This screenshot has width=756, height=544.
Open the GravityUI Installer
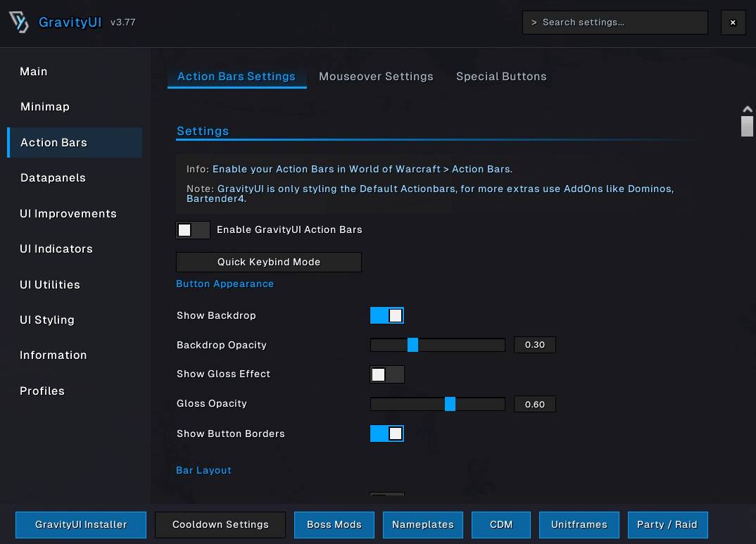[81, 525]
